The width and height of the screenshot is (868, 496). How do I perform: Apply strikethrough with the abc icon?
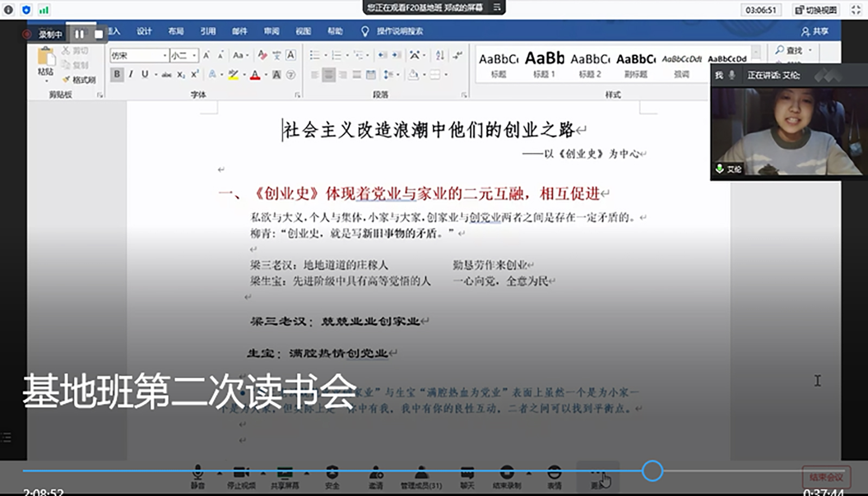(167, 75)
